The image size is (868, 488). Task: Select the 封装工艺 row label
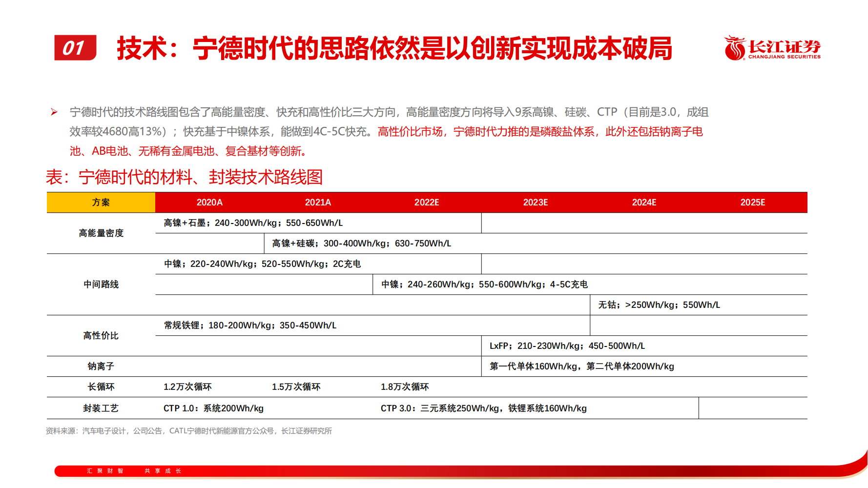101,408
